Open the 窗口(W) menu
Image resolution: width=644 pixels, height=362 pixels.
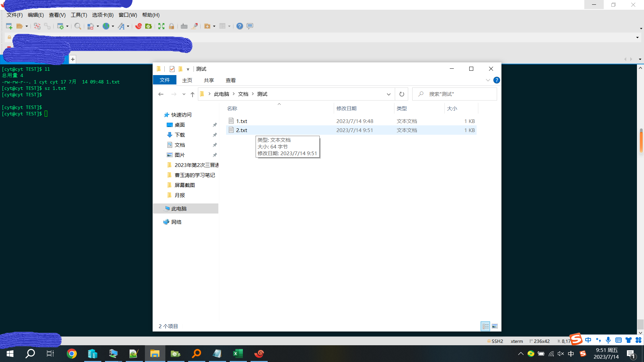click(x=128, y=15)
